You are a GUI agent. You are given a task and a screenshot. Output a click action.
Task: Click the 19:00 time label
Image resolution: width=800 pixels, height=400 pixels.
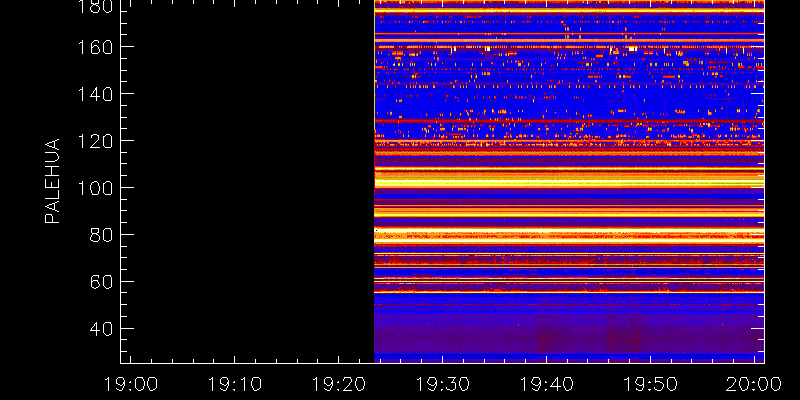coord(131,384)
